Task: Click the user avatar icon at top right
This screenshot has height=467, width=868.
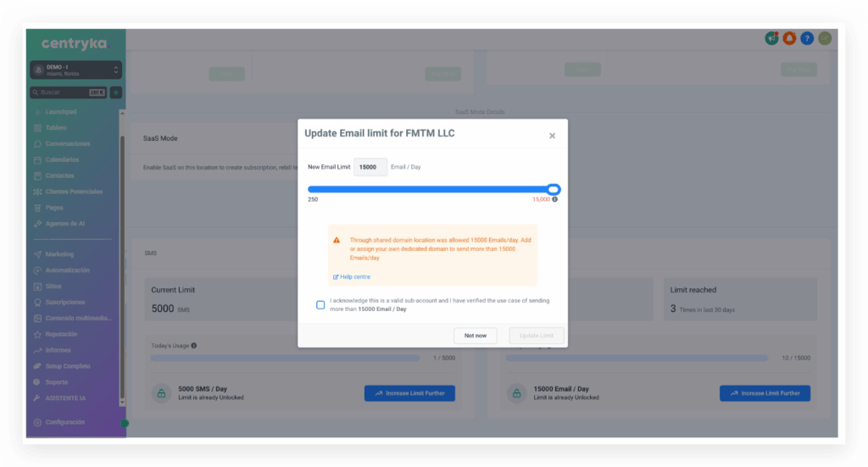Action: point(825,38)
